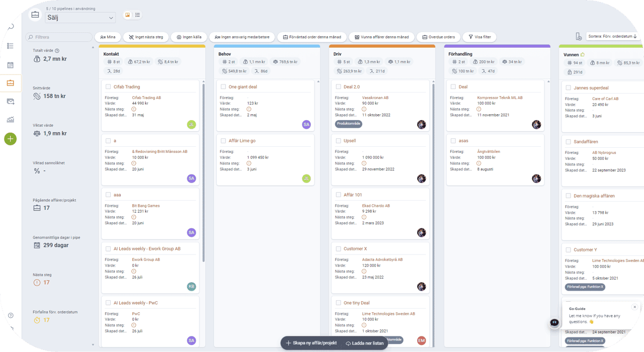The height and width of the screenshot is (352, 644).
Task: Expand Visa filter options
Action: (479, 37)
